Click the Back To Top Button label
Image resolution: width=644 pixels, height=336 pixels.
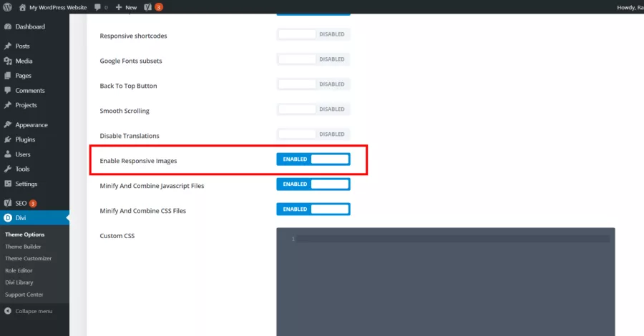click(128, 86)
